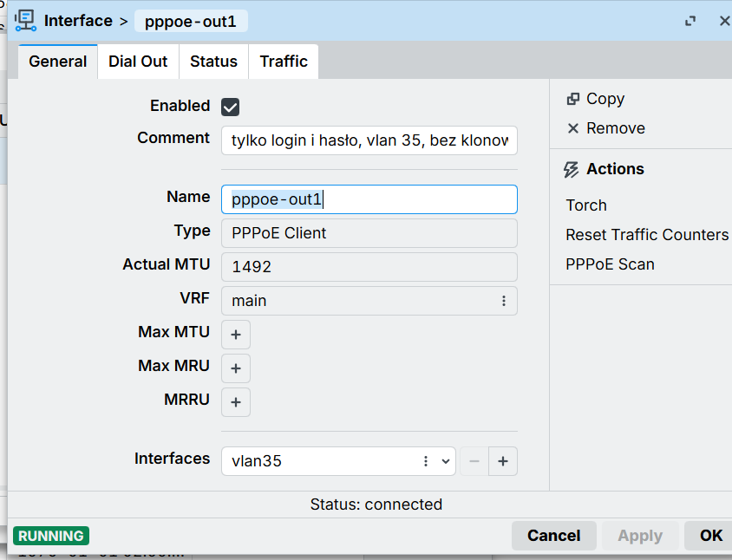
Task: Expand the Interfaces vlan35 dropdown arrow
Action: click(x=446, y=461)
